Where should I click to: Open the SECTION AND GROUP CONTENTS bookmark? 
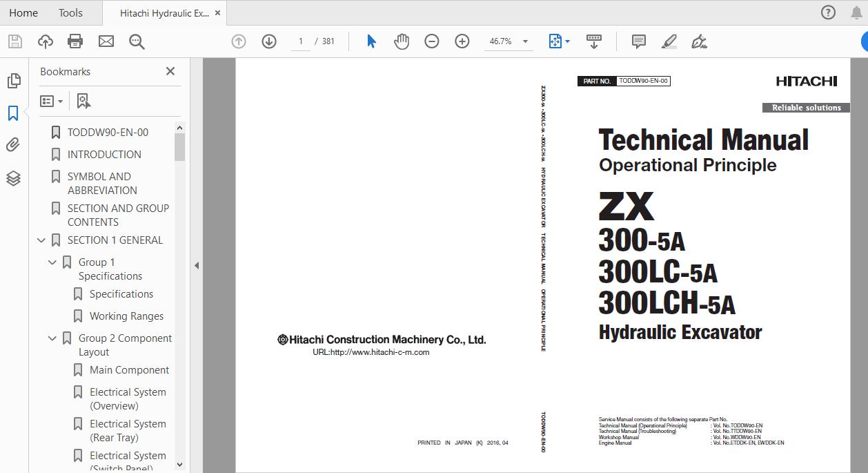click(118, 215)
